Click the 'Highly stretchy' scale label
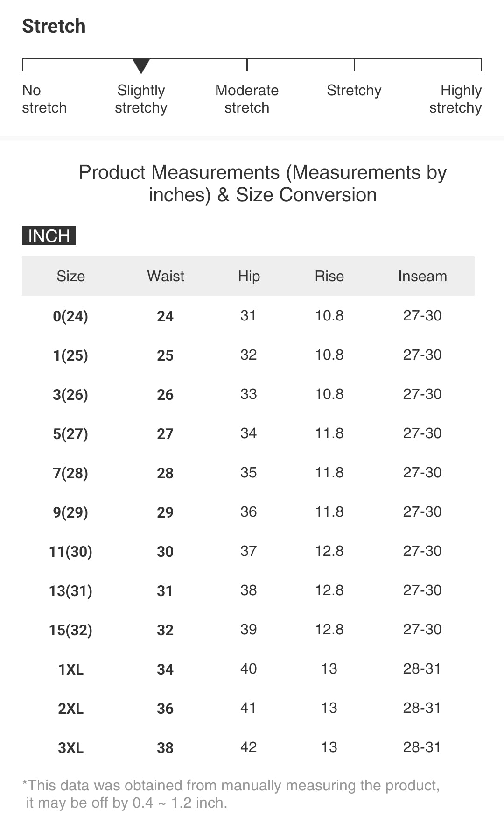The image size is (504, 824). [x=456, y=99]
